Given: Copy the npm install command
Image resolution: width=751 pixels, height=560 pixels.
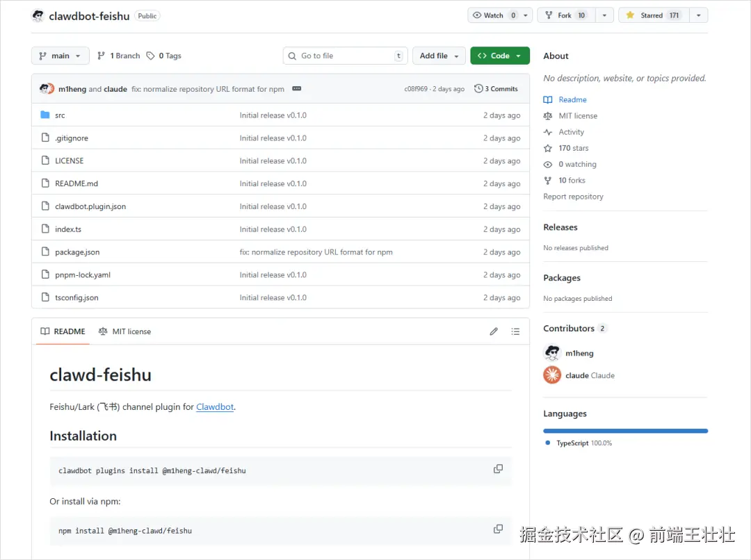Looking at the screenshot, I should click(498, 529).
